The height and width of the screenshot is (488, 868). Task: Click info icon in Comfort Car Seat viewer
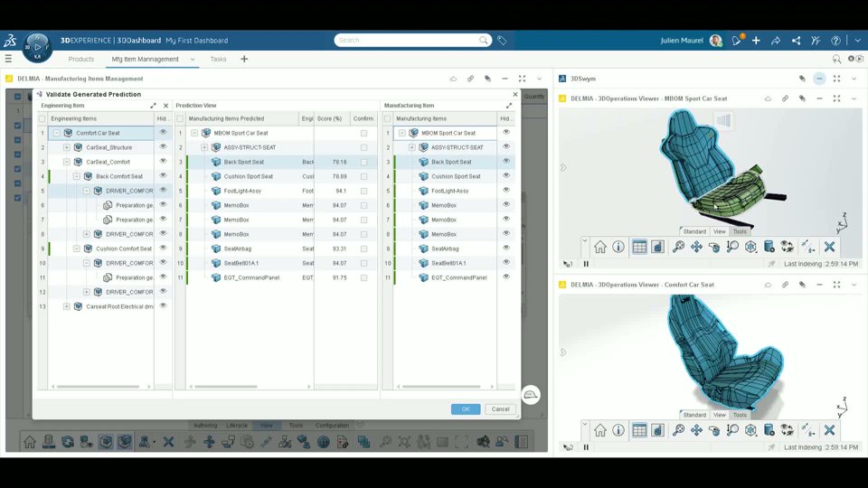click(618, 430)
